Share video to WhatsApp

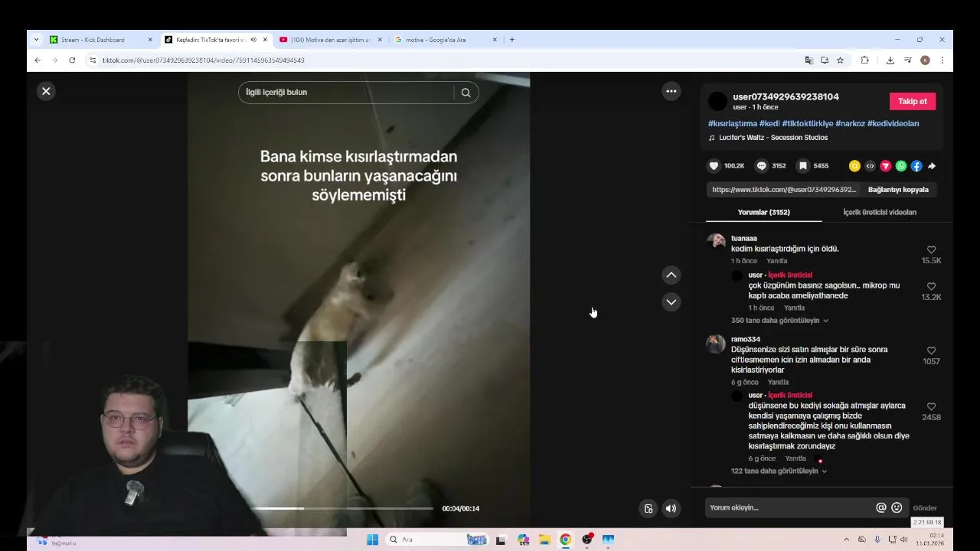[901, 165]
